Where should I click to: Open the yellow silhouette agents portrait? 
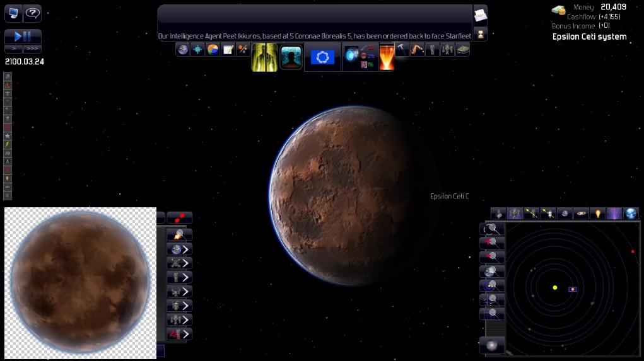[x=264, y=57]
